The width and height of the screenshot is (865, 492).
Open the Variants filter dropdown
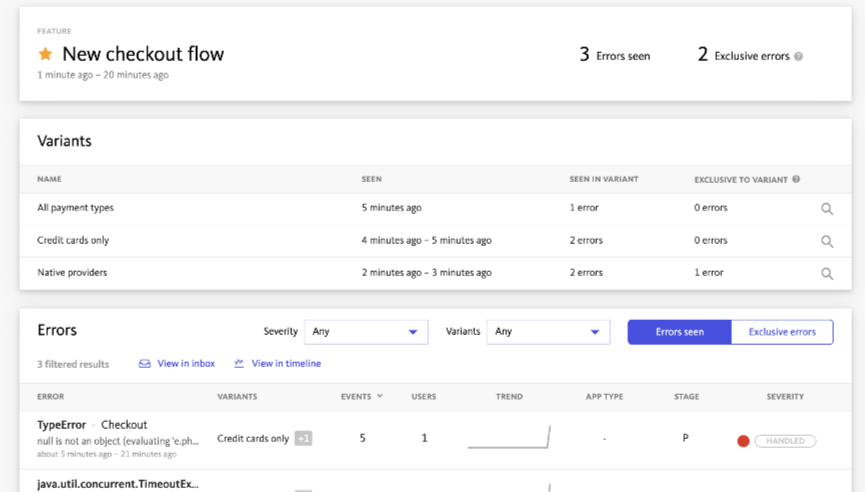coord(547,332)
